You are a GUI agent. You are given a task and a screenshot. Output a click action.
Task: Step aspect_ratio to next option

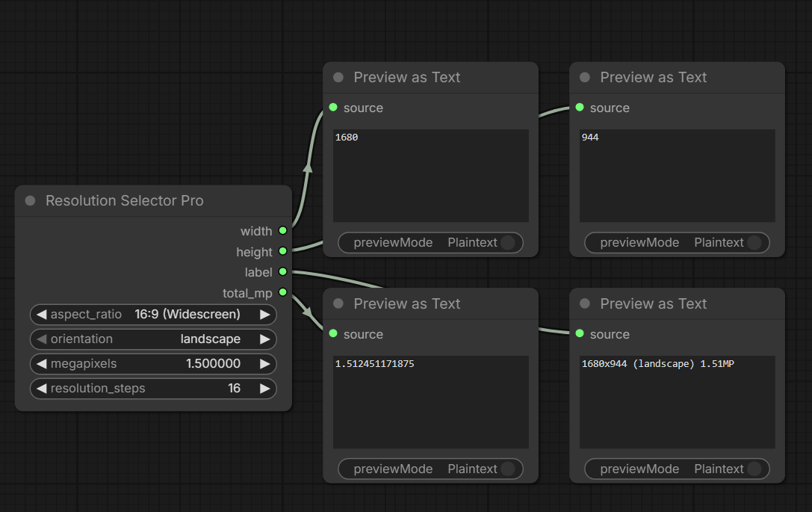[264, 315]
